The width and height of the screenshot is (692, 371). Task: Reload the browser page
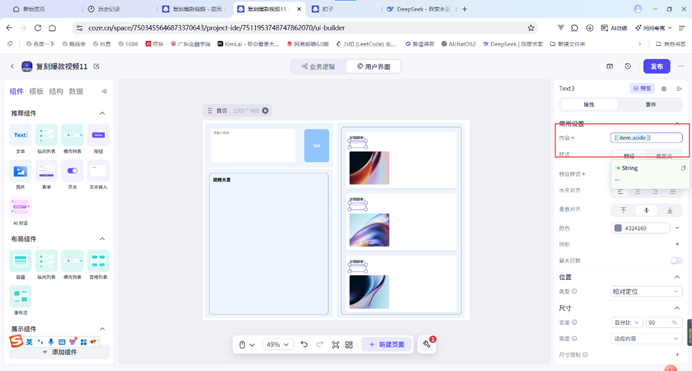(x=38, y=28)
